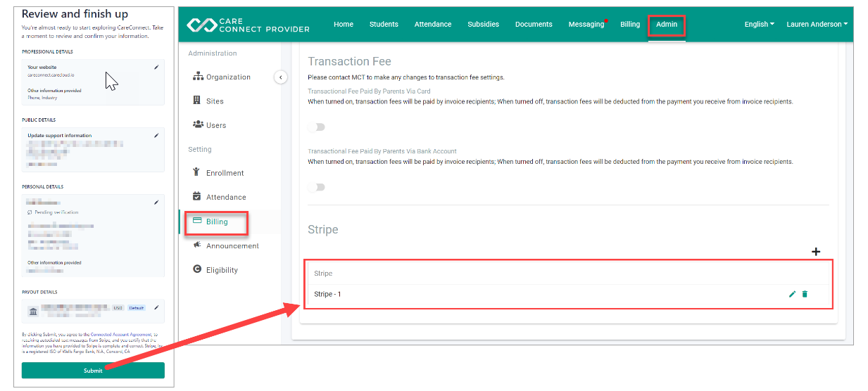Open the Students tab
The height and width of the screenshot is (391, 868).
coord(384,24)
